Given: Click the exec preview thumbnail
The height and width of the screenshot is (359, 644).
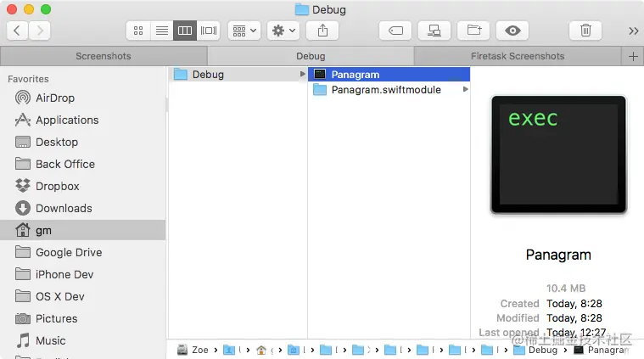Looking at the screenshot, I should pos(558,154).
